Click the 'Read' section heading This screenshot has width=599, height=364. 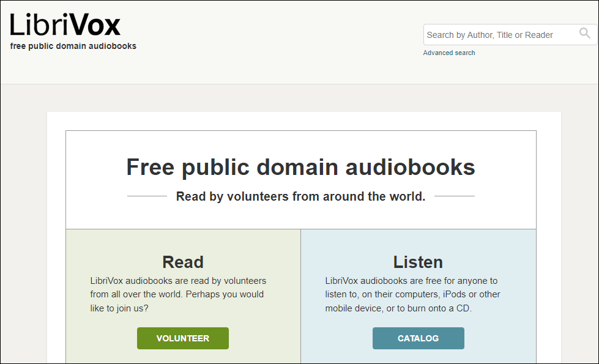183,262
